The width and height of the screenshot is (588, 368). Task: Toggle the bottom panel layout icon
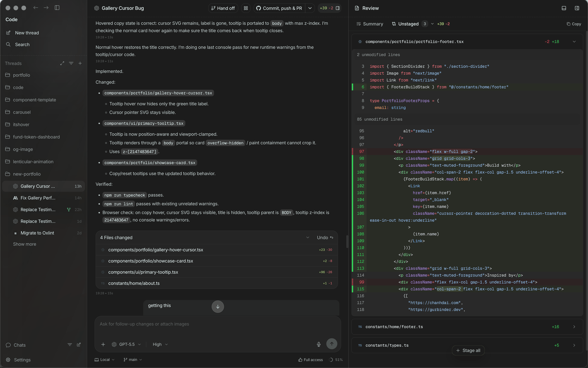pos(564,8)
